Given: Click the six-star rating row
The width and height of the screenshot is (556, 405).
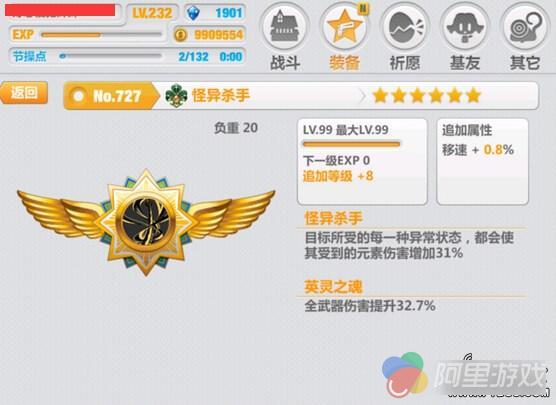Looking at the screenshot, I should [x=427, y=95].
